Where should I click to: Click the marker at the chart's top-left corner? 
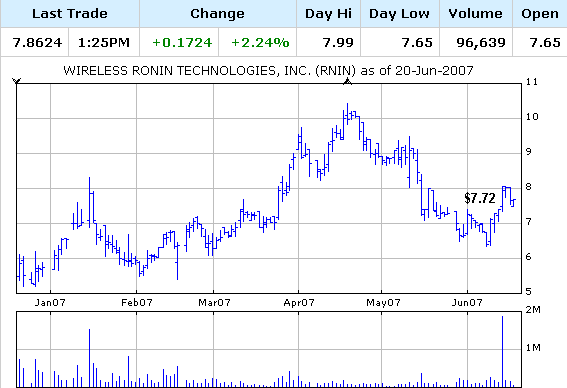pos(17,81)
